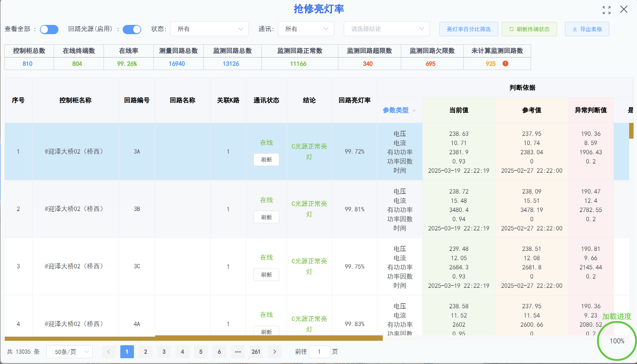Click the 监测回路欠限数 value 695
Image resolution: width=637 pixels, height=364 pixels.
pos(431,64)
